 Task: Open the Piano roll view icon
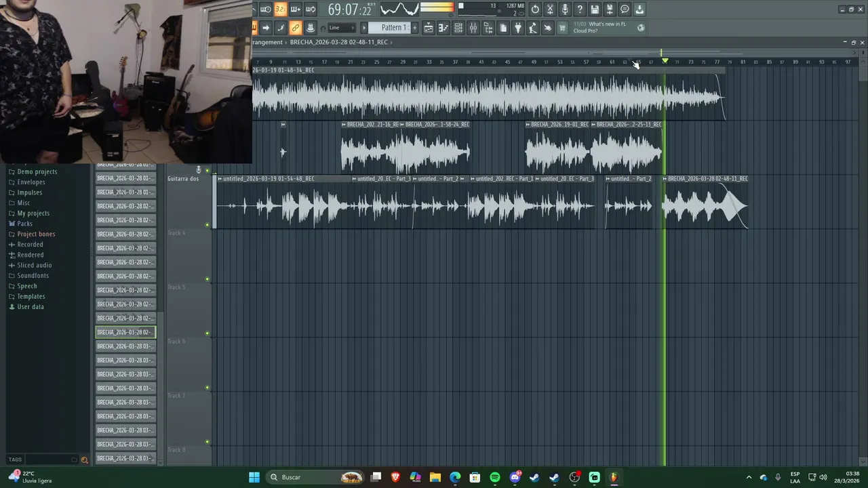(x=443, y=28)
